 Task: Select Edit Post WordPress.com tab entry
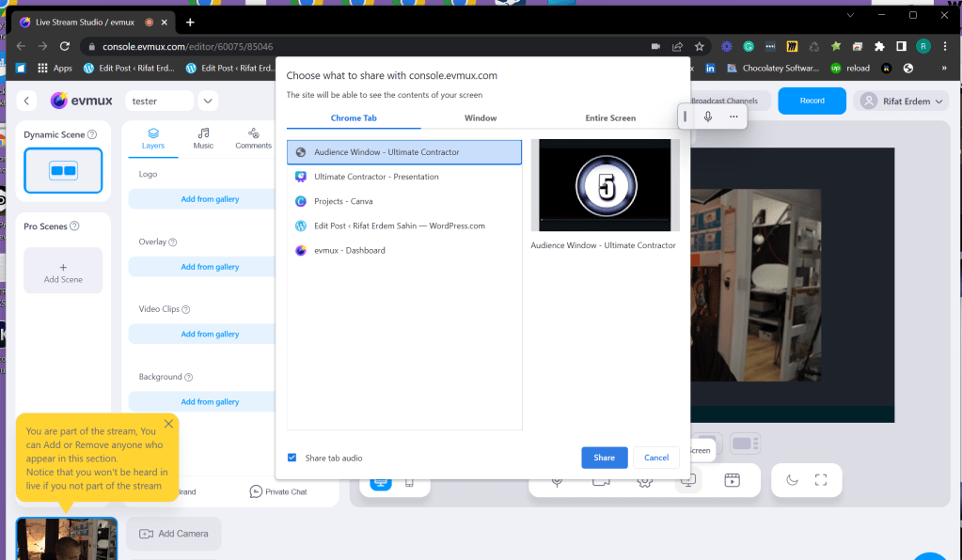[x=404, y=226]
